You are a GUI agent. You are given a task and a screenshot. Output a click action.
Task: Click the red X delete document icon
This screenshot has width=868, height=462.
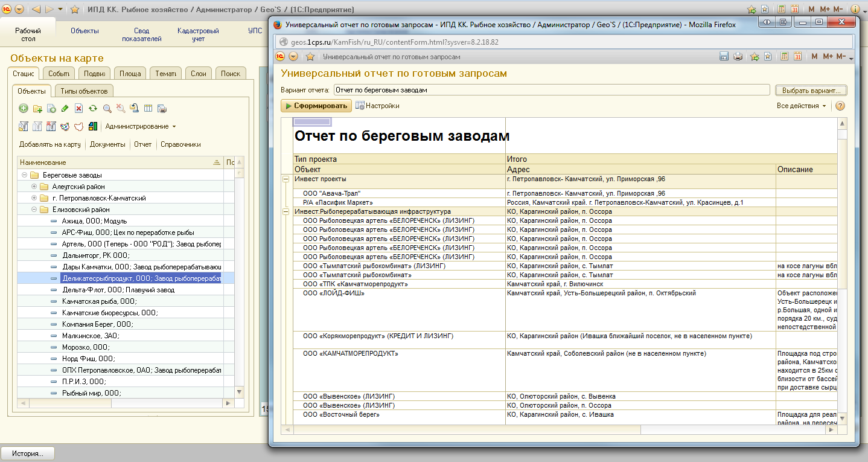(x=78, y=109)
